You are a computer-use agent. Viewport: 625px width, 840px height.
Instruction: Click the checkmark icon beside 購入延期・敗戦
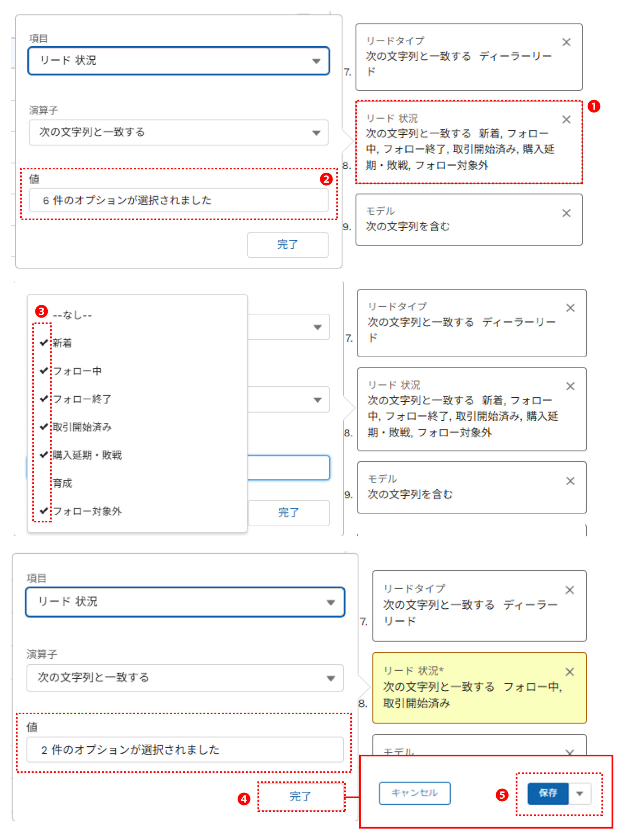(x=44, y=455)
